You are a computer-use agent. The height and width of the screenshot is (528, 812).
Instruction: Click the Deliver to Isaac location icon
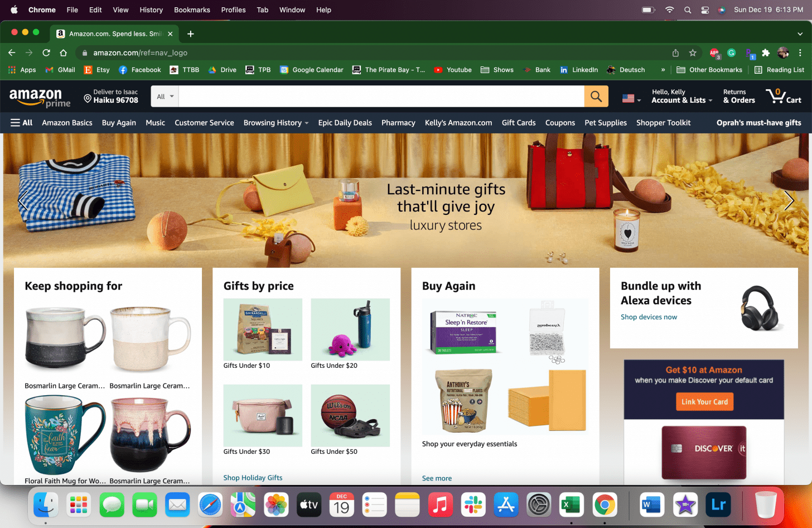[88, 99]
